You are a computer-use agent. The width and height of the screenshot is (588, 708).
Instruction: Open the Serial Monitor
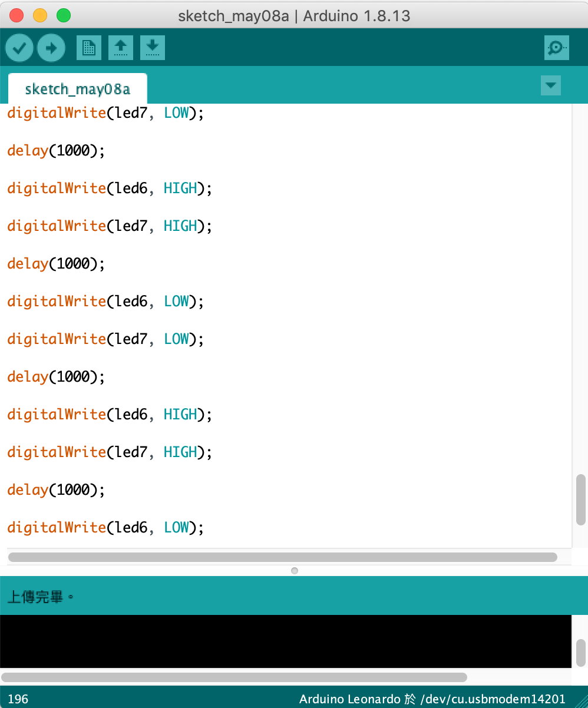click(x=557, y=48)
